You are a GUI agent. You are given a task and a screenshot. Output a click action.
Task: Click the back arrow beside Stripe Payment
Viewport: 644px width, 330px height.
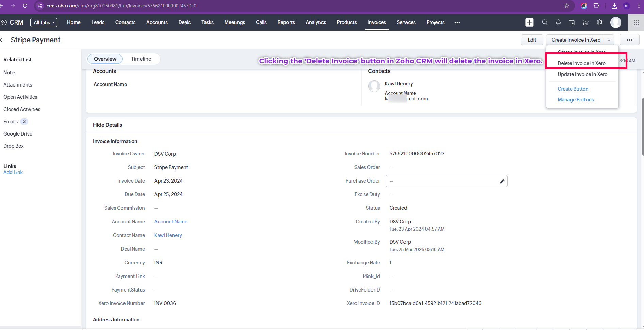(x=3, y=40)
